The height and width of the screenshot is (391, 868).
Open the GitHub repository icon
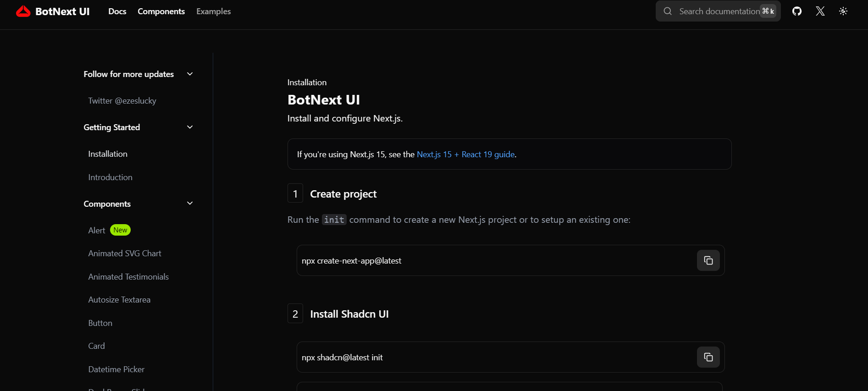coord(797,11)
